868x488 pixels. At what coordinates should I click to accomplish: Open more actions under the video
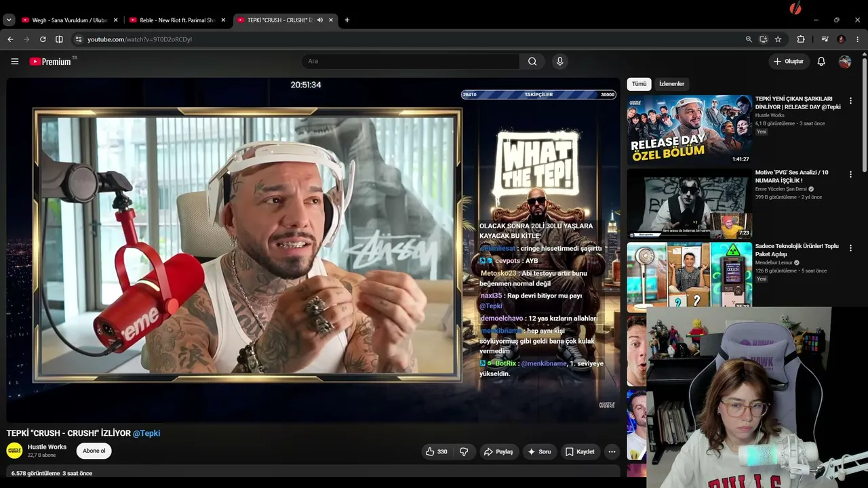tap(612, 451)
